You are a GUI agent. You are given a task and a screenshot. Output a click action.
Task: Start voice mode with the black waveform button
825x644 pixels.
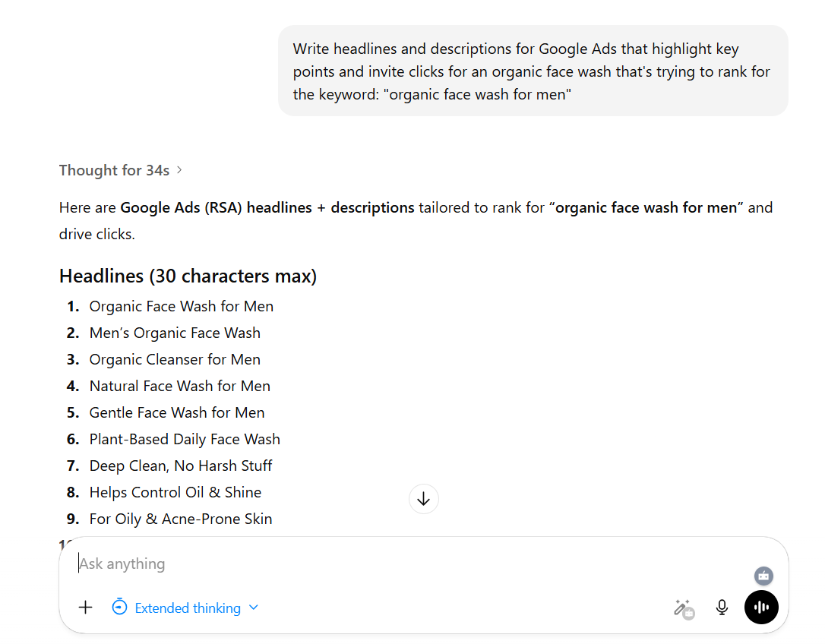(761, 608)
